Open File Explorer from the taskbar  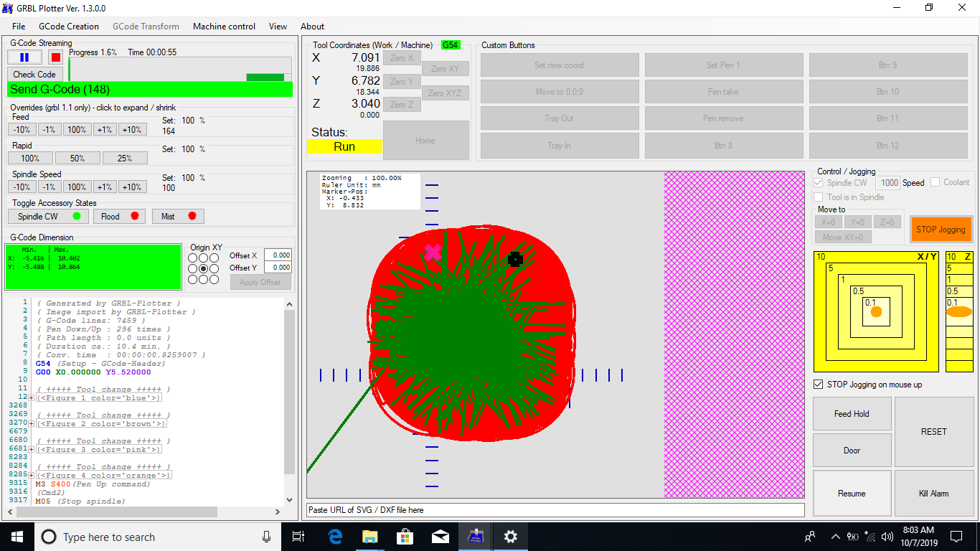coord(370,537)
